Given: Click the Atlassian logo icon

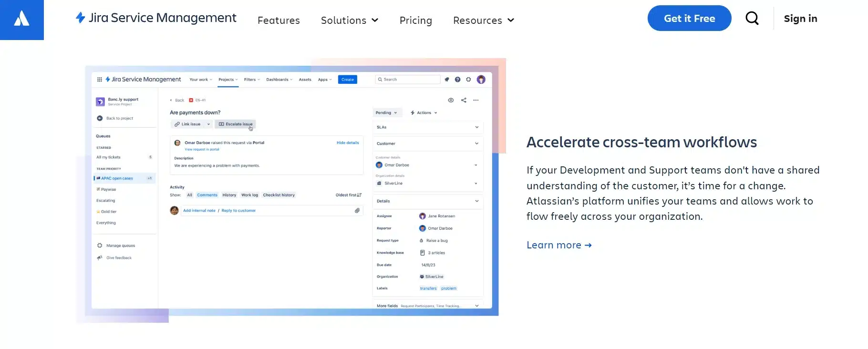Looking at the screenshot, I should (x=21, y=19).
